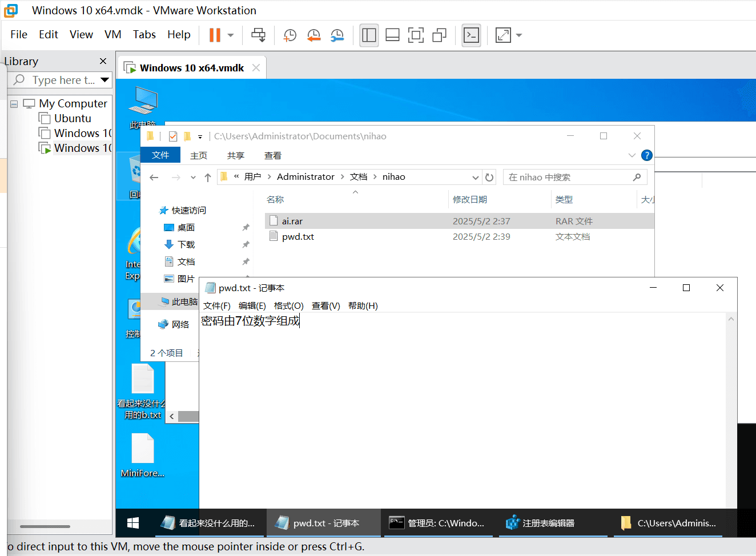The height and width of the screenshot is (556, 756).
Task: Click the stretch guest display icon
Action: coord(503,35)
